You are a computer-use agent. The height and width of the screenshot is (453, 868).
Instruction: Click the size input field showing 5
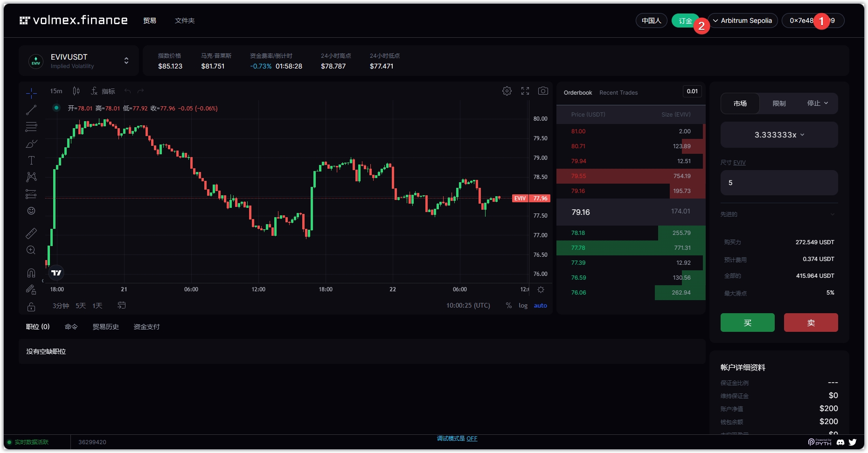pyautogui.click(x=779, y=183)
